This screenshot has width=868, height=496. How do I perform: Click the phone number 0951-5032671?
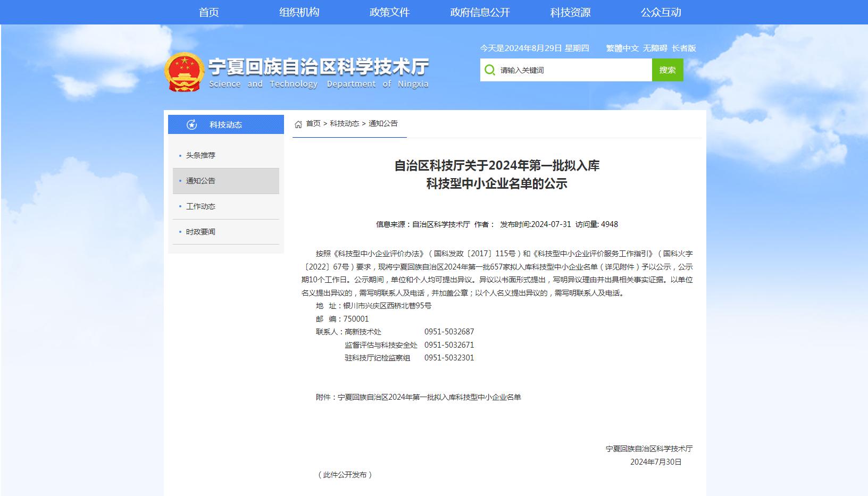click(x=449, y=345)
